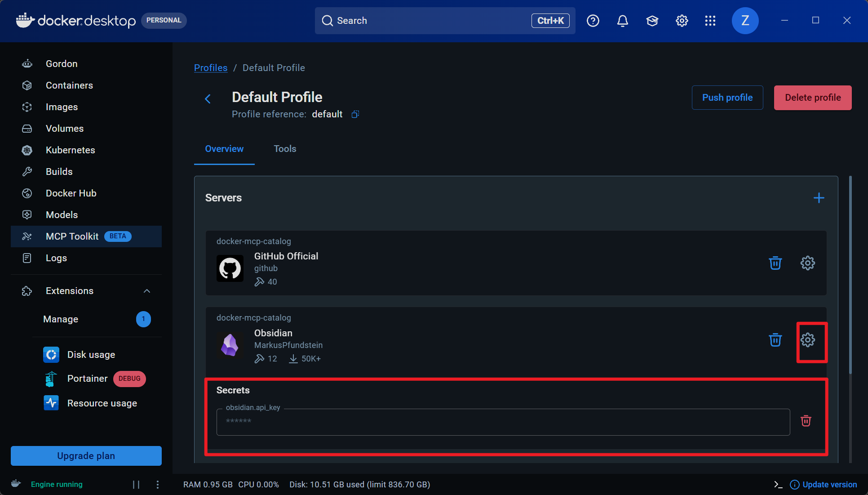
Task: Open the notifications bell
Action: tap(623, 21)
